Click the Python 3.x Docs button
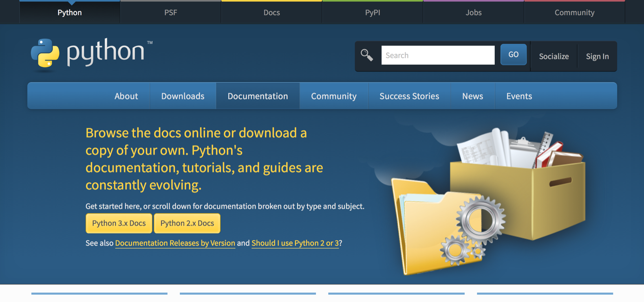Screen dimensions: 644x302 [x=119, y=223]
